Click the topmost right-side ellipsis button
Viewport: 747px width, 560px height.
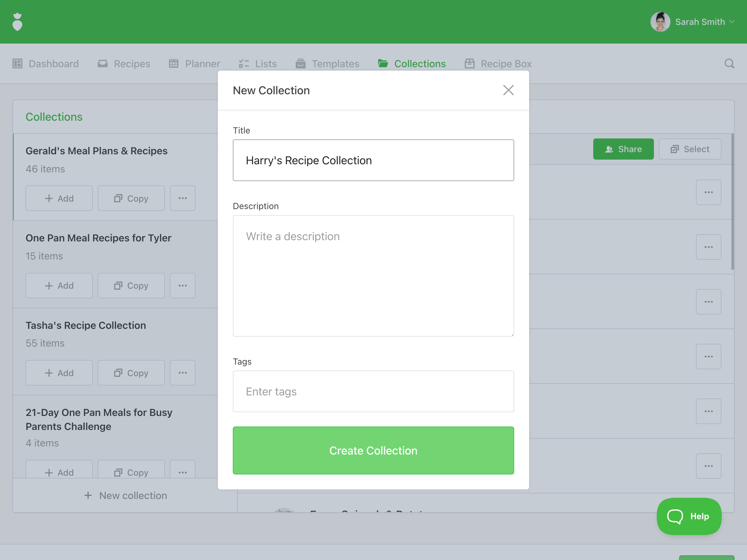pos(708,192)
